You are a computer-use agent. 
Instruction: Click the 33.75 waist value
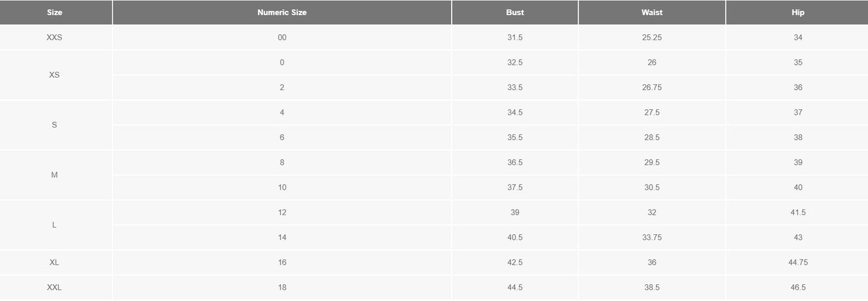pos(652,237)
